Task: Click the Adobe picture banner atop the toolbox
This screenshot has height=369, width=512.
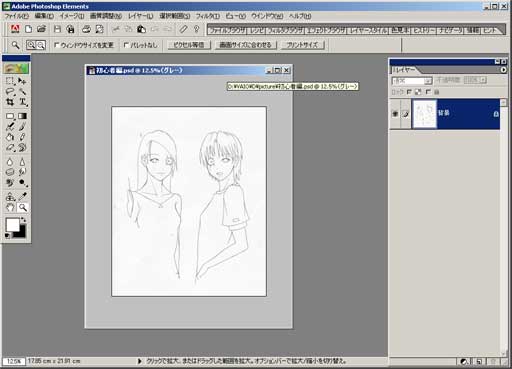Action: click(x=16, y=69)
